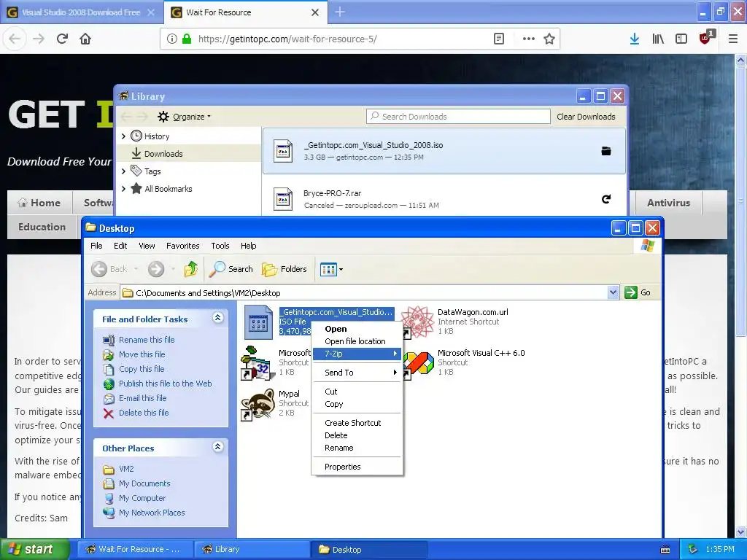
Task: Click Publish this file to the Web
Action: [166, 384]
